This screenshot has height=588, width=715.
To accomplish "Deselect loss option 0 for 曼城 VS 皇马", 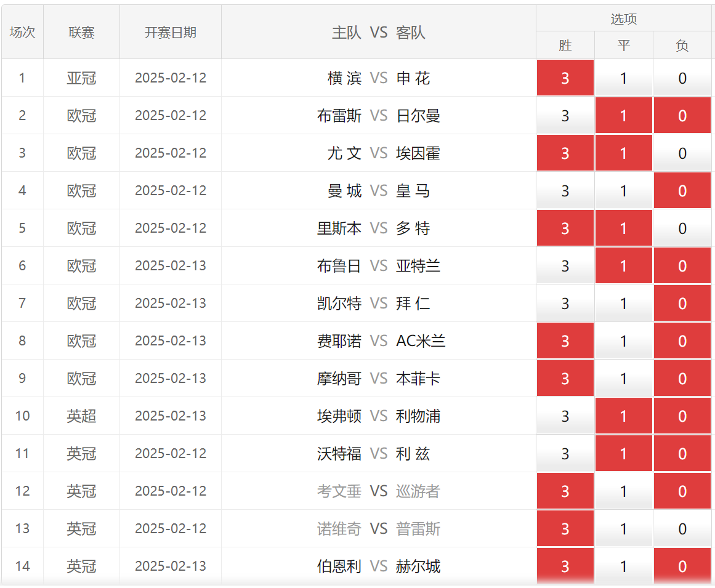I will pyautogui.click(x=682, y=190).
